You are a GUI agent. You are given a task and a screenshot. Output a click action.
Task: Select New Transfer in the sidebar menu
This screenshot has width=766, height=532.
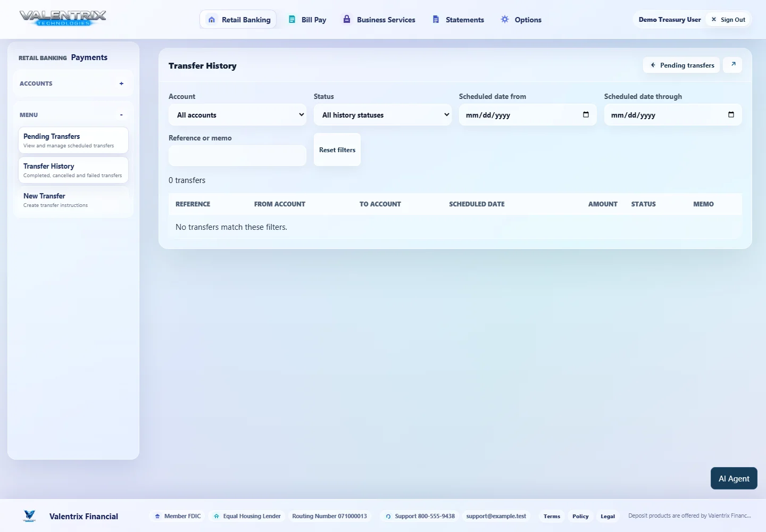click(x=73, y=200)
